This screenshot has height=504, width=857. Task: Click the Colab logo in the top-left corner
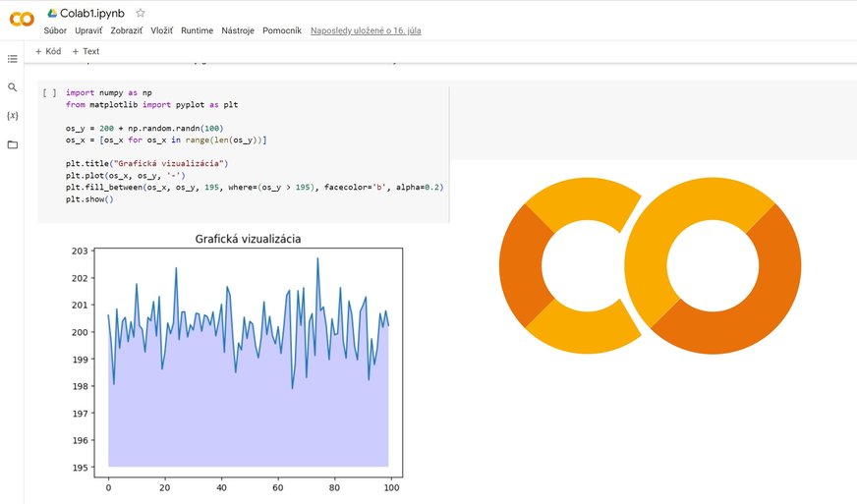21,20
